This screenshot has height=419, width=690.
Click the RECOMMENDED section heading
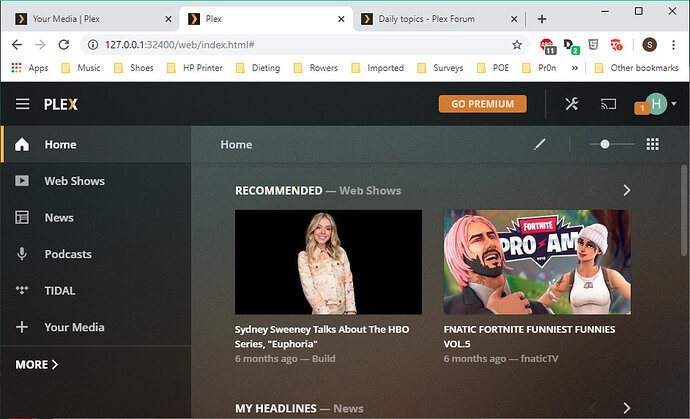(279, 191)
